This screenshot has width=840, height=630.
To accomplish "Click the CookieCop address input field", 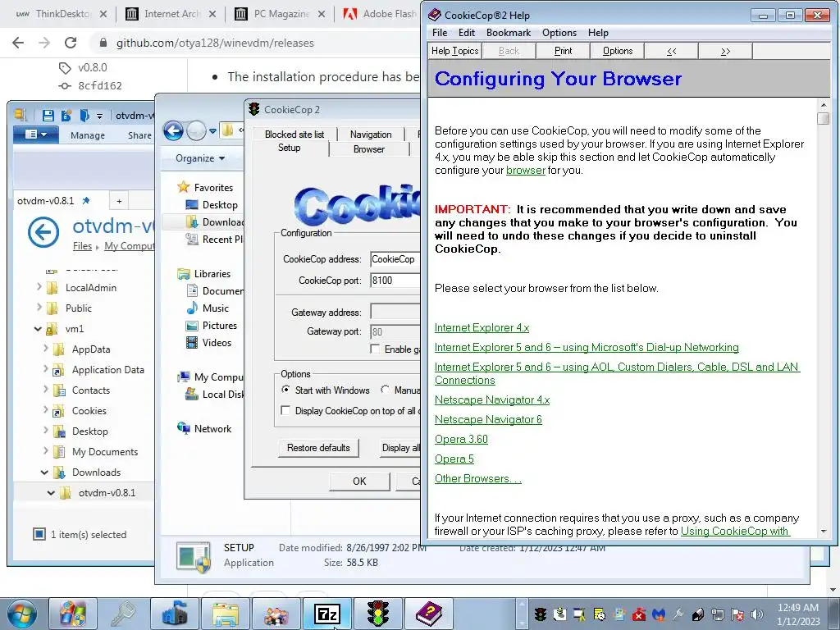I will click(x=395, y=259).
